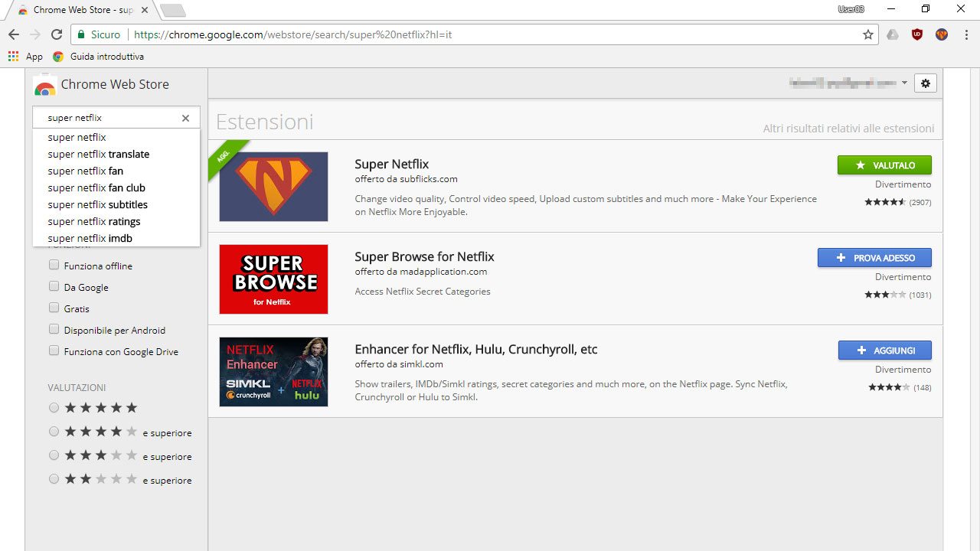
Task: Select five stars rating filter
Action: pos(54,408)
